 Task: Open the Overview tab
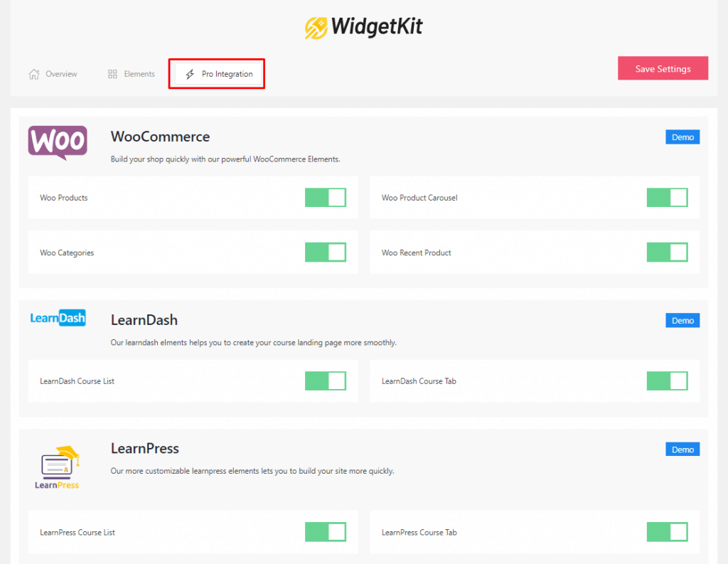53,74
